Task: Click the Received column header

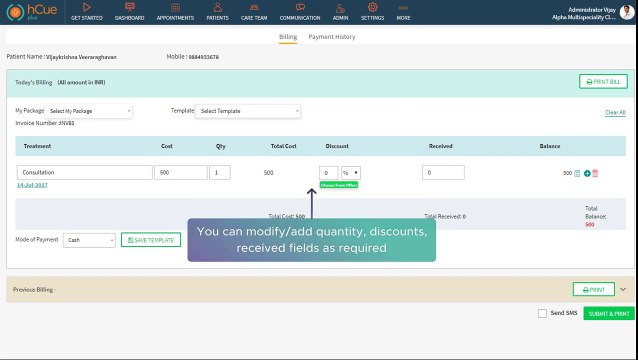Action: click(441, 146)
